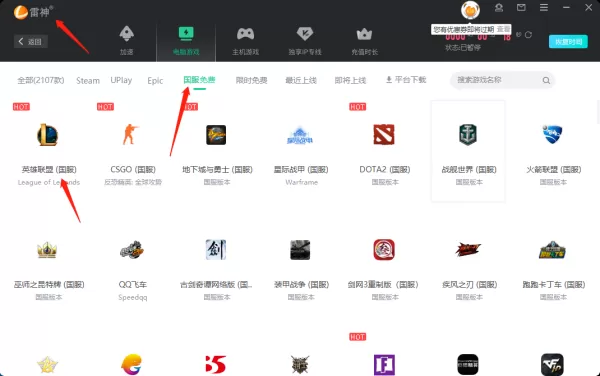Click the search magnifier icon
This screenshot has height=376, width=600.
(546, 80)
